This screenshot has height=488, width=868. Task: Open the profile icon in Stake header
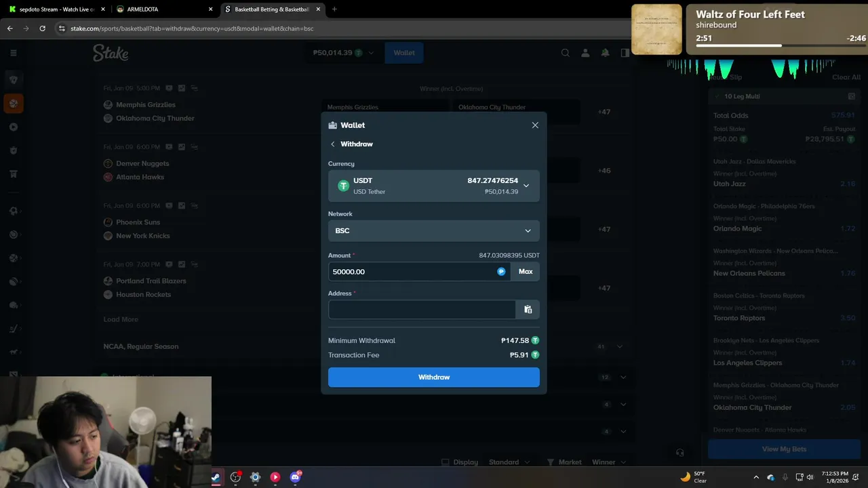coord(585,53)
